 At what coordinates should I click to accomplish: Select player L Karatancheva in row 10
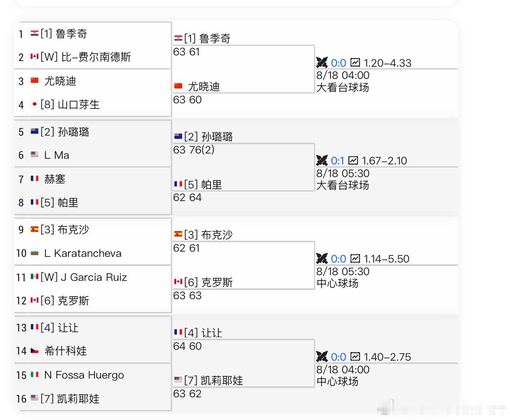click(83, 253)
